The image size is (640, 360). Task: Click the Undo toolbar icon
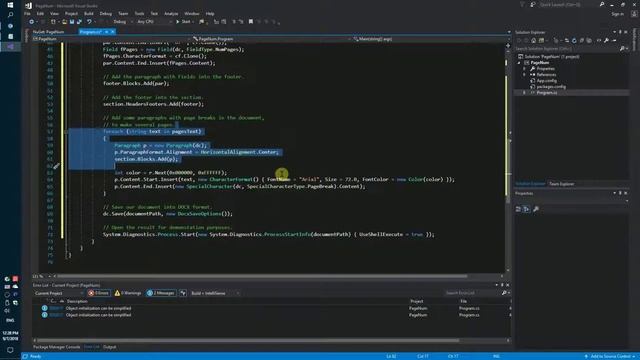click(x=89, y=22)
